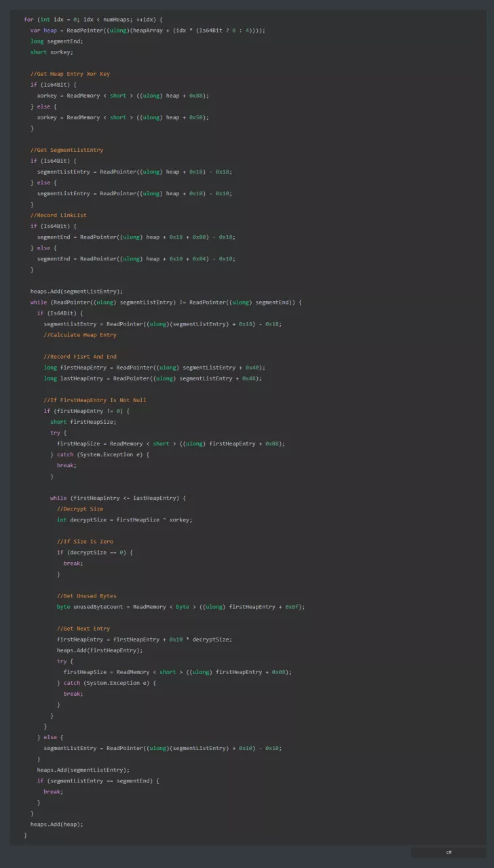
Task: Click the 'long lastHeapEntry' declaration line
Action: pyautogui.click(x=153, y=378)
